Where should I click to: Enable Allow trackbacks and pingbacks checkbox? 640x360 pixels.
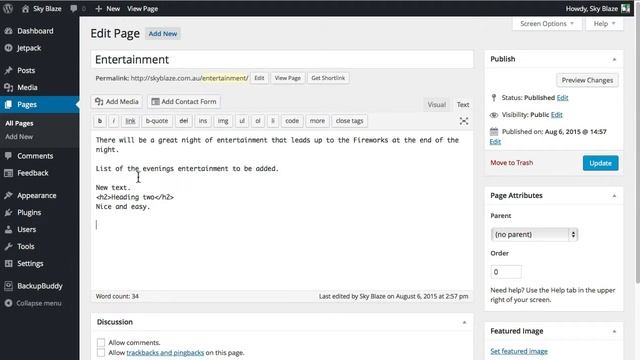pos(101,353)
